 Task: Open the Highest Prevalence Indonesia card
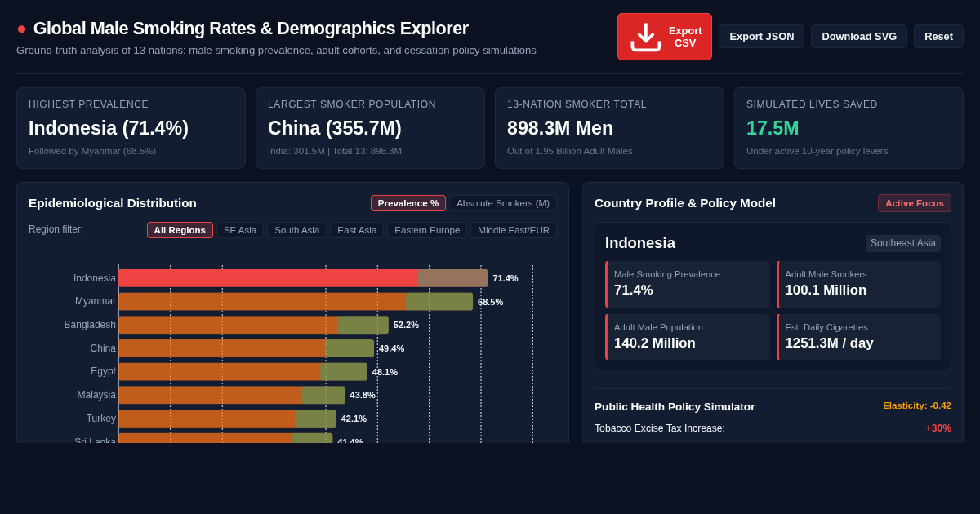tap(131, 128)
